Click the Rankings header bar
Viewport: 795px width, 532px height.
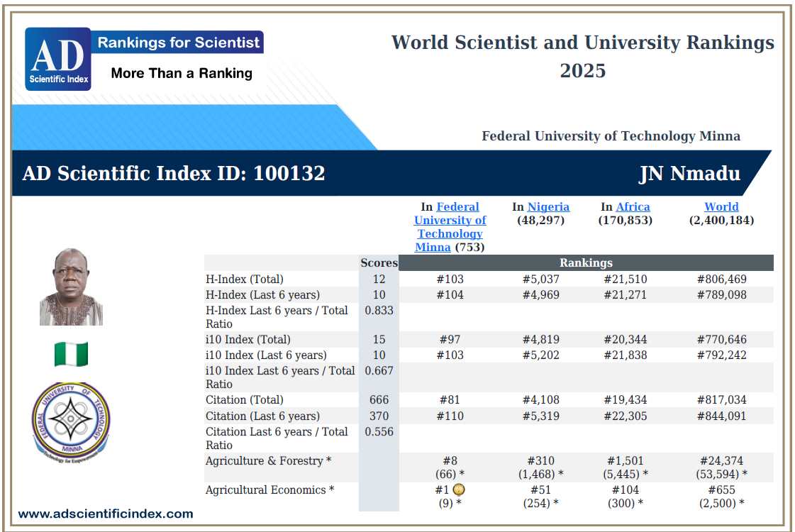point(586,262)
